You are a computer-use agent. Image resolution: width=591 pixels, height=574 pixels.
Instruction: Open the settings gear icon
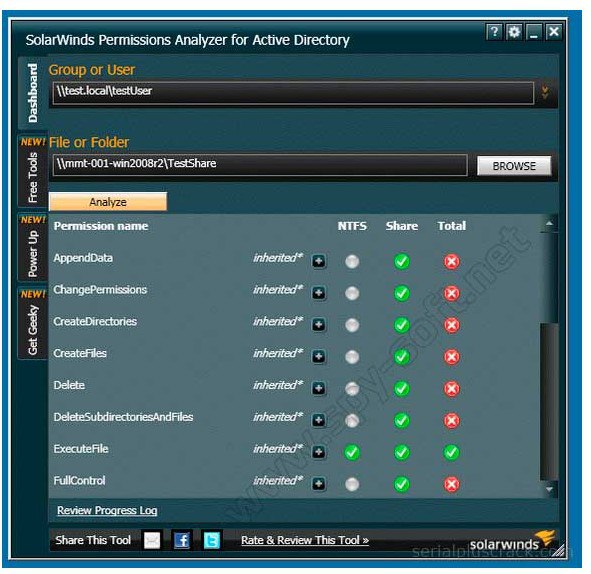tap(514, 32)
